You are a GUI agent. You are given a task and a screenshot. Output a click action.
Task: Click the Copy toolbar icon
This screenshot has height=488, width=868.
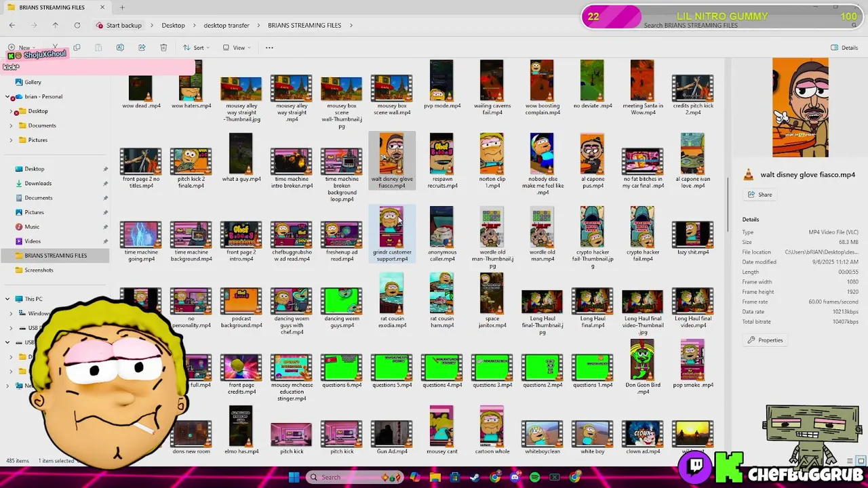pos(77,47)
